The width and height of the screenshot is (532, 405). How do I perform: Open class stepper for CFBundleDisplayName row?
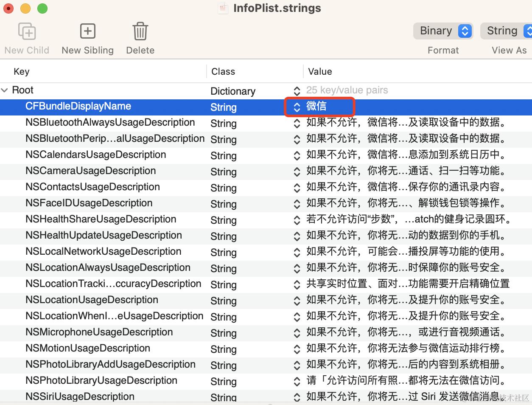pos(297,107)
